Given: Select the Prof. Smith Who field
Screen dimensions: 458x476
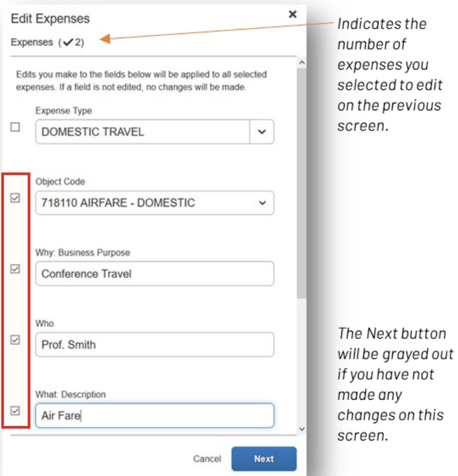Looking at the screenshot, I should 154,345.
